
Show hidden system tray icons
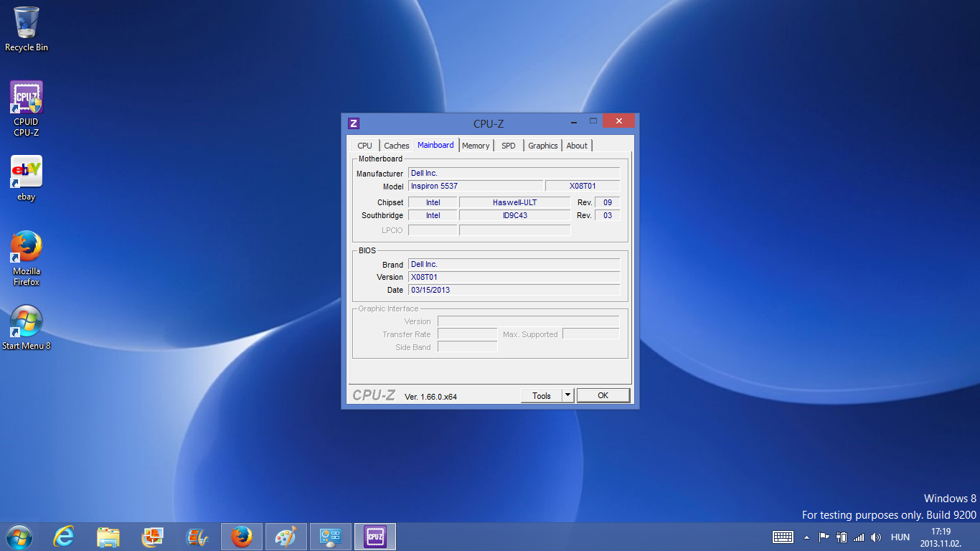click(x=806, y=537)
